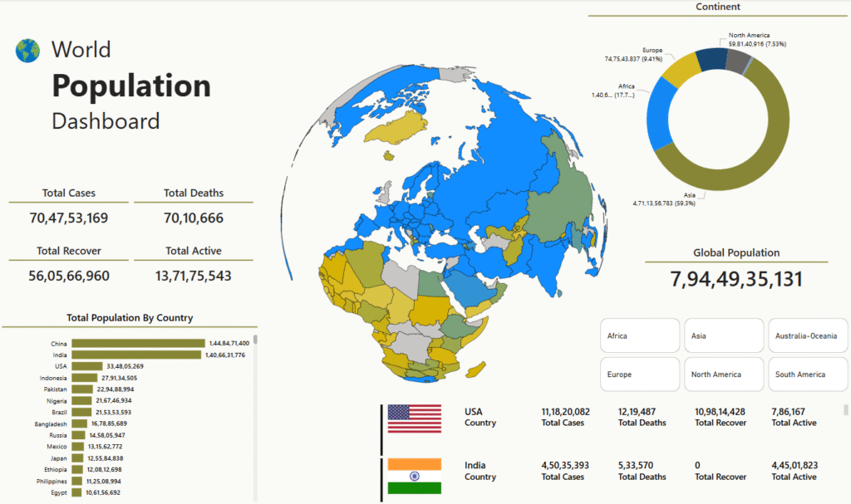
Task: Choose the North America slicer tile
Action: 723,374
